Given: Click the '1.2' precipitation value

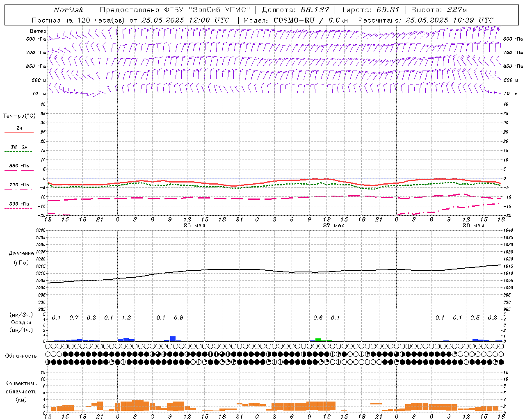Looking at the screenshot, I should click(x=126, y=318).
